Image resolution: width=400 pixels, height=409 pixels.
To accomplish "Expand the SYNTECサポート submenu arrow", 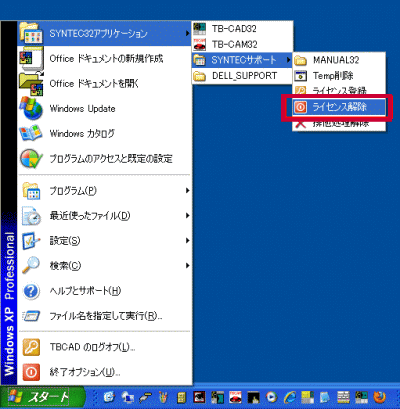I will tap(289, 60).
